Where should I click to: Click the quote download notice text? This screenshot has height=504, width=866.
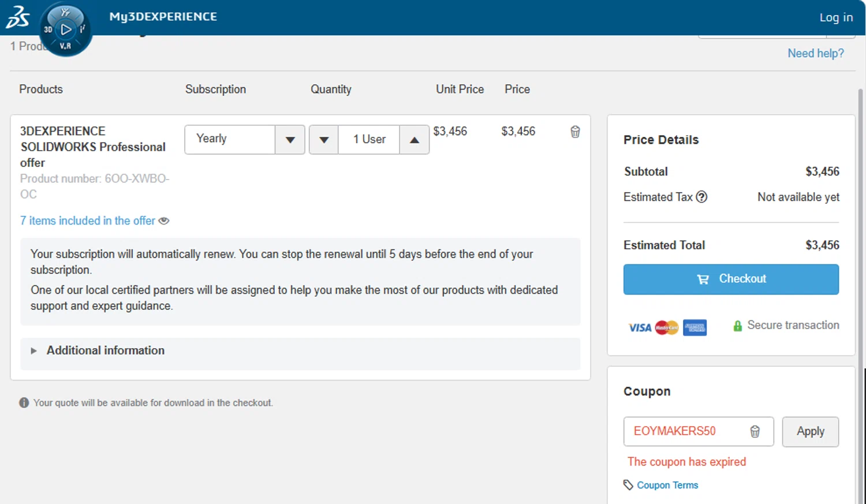[x=153, y=403]
